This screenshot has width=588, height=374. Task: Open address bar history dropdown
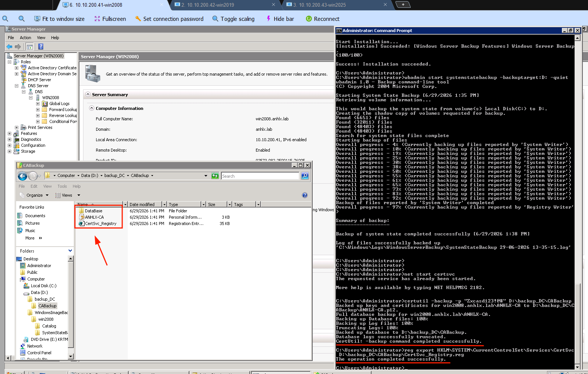tap(206, 176)
